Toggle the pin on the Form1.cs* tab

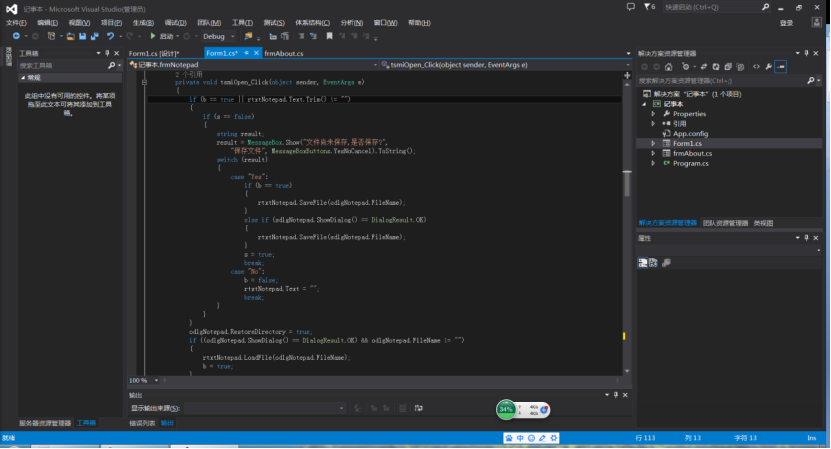pos(246,53)
